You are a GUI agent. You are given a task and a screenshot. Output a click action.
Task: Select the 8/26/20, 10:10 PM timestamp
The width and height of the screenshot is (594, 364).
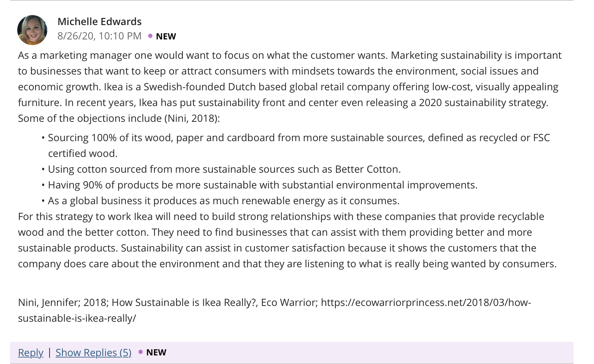99,36
